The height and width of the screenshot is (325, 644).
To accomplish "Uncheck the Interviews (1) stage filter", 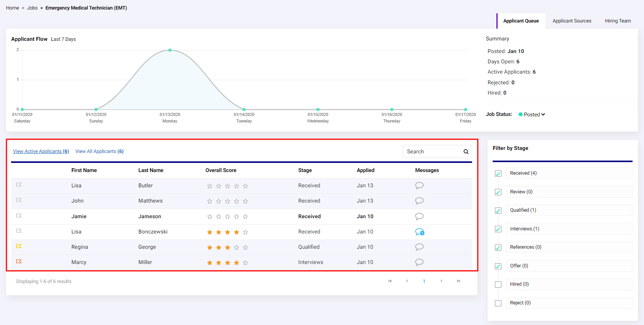I will pyautogui.click(x=498, y=229).
